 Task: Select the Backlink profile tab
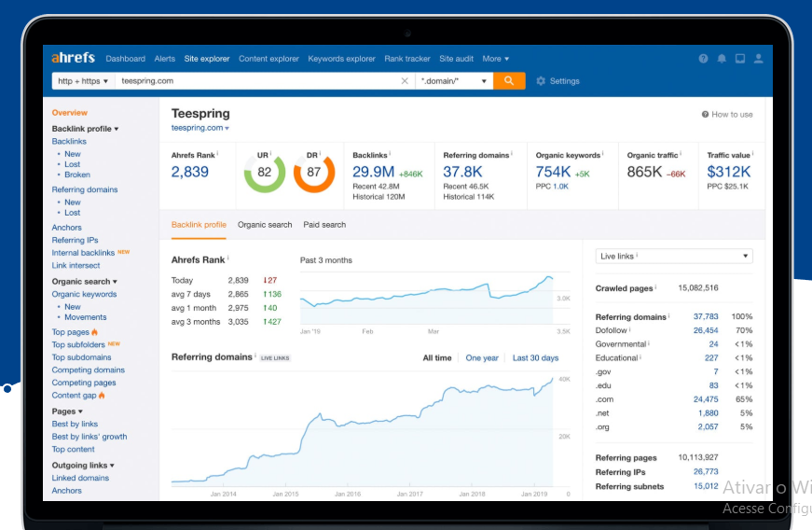point(199,224)
